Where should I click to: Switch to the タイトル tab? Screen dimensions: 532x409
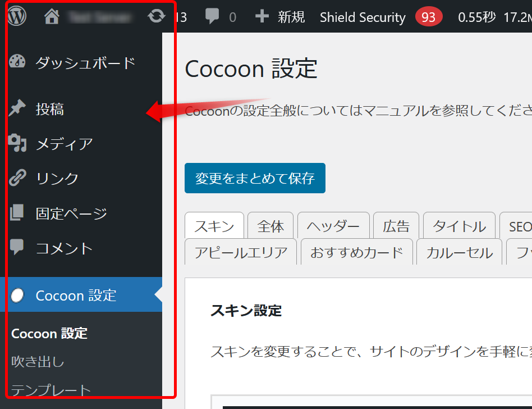[460, 225]
